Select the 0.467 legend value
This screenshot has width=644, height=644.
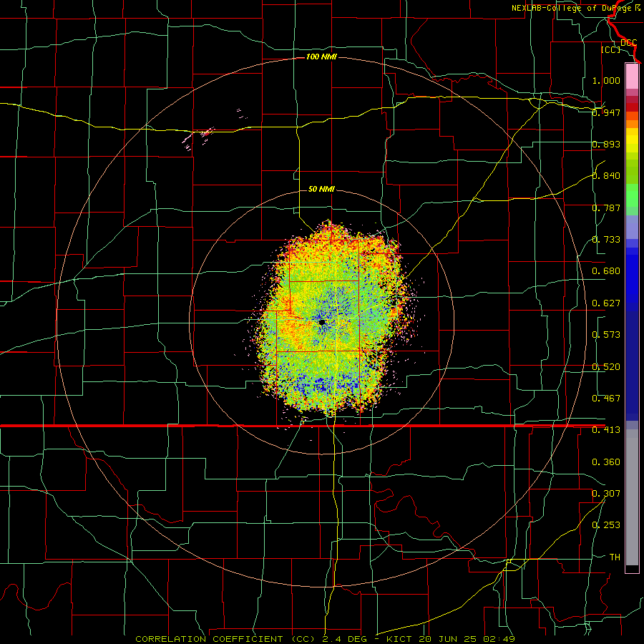tap(606, 398)
